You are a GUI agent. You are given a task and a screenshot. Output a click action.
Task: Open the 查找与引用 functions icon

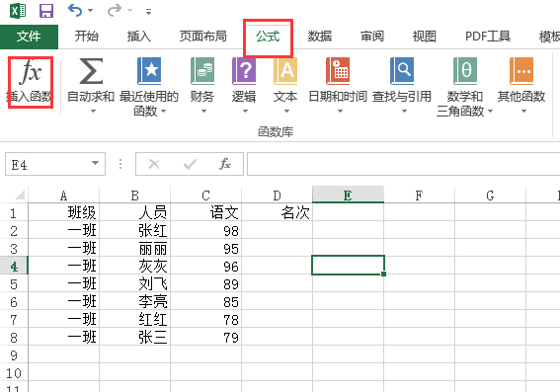click(x=402, y=71)
